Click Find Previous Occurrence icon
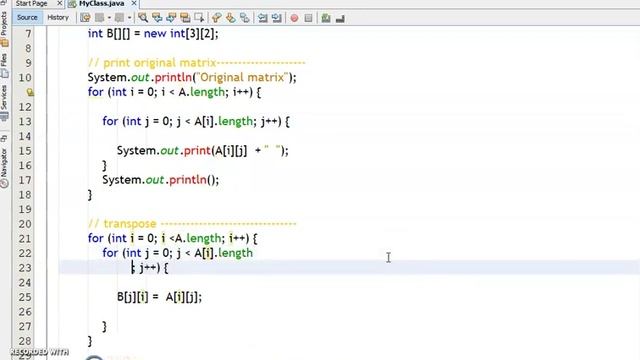The width and height of the screenshot is (640, 360). coord(157,18)
